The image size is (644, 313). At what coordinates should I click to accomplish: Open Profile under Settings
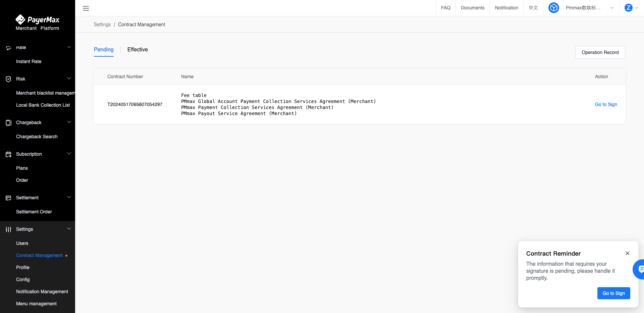point(23,268)
